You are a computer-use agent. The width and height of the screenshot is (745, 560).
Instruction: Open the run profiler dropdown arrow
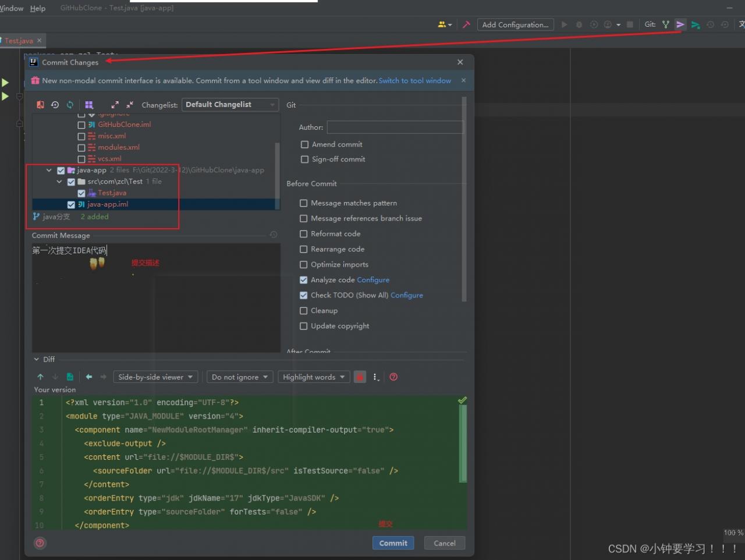point(618,25)
